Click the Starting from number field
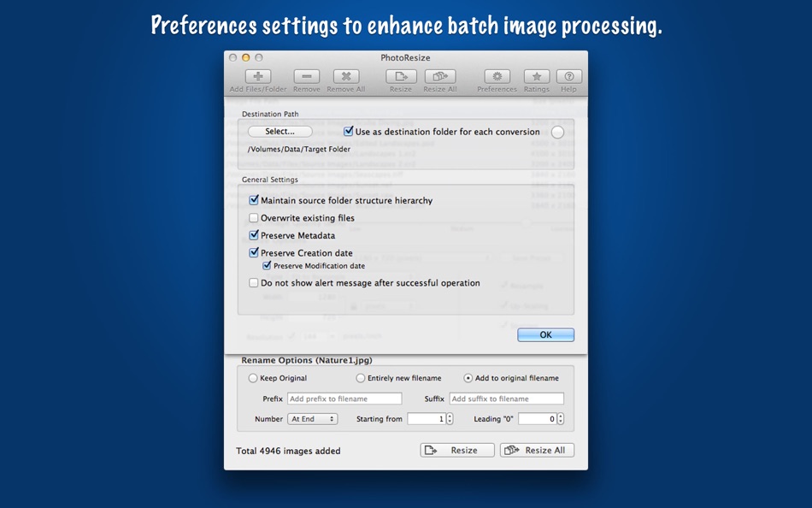Image resolution: width=812 pixels, height=508 pixels. coord(427,419)
